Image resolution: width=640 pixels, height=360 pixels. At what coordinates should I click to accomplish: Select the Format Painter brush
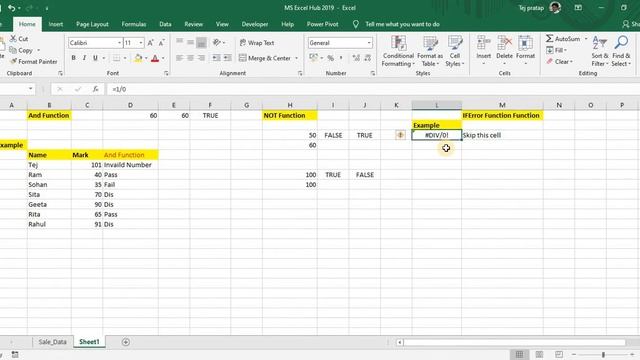point(14,61)
